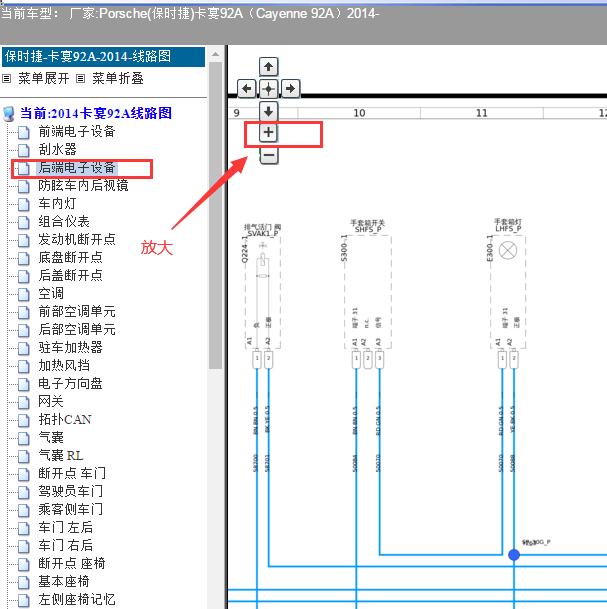Open 驾驶员车门 diagram

pos(70,491)
